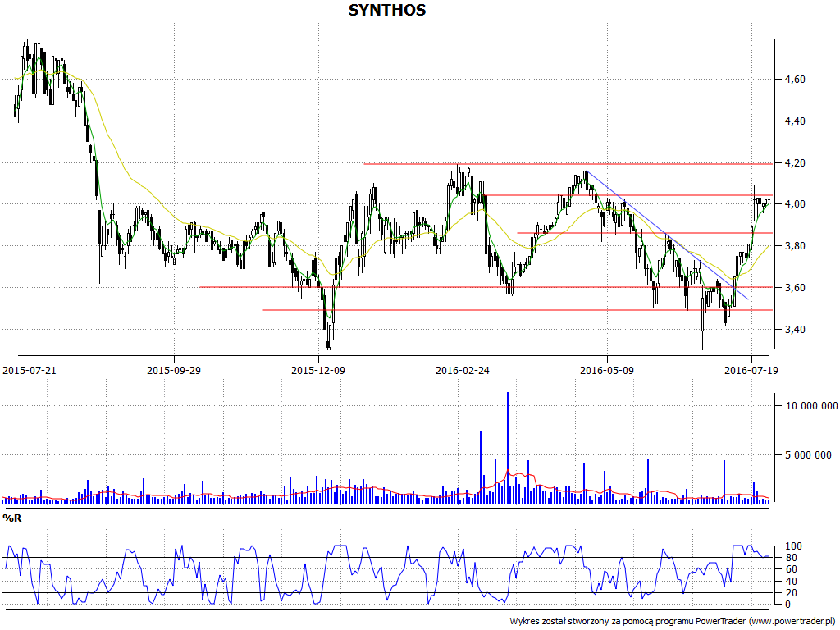This screenshot has height=630, width=840.
Task: Click the 10 000 000 volume label
Action: (x=811, y=406)
